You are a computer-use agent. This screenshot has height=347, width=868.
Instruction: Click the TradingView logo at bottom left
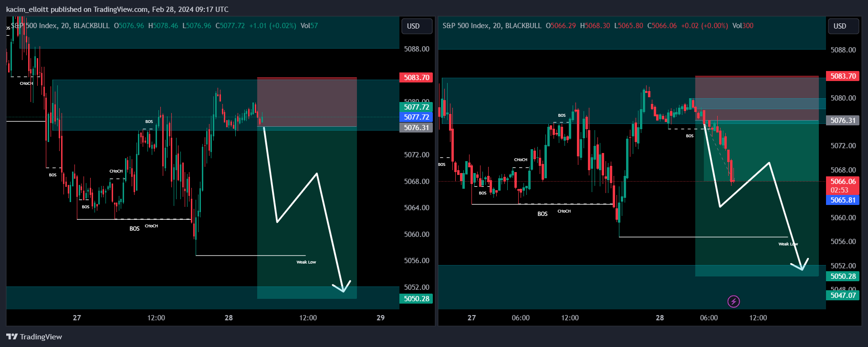click(x=34, y=337)
